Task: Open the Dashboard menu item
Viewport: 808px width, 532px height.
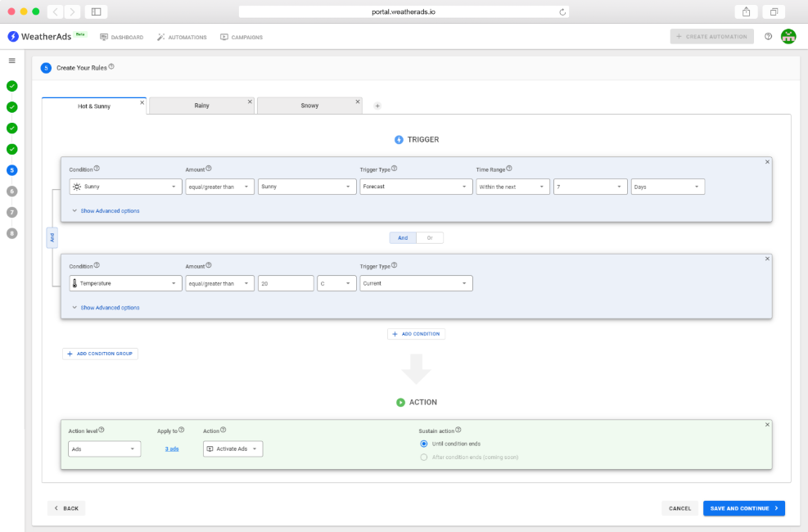Action: point(122,37)
